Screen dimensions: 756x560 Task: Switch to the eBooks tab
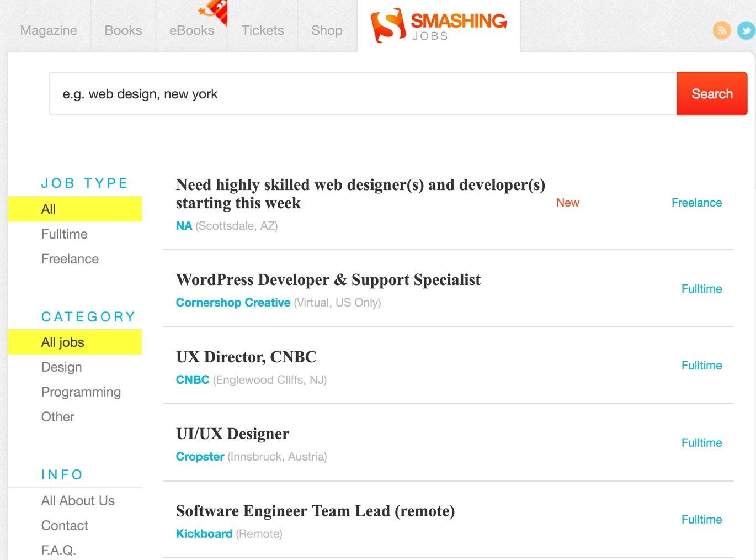(x=191, y=30)
